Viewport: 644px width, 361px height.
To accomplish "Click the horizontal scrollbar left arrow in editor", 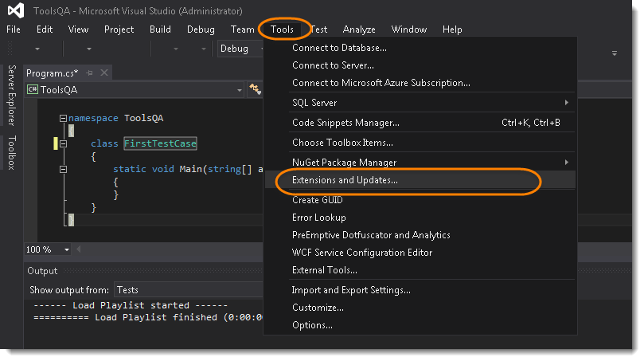I will point(79,249).
